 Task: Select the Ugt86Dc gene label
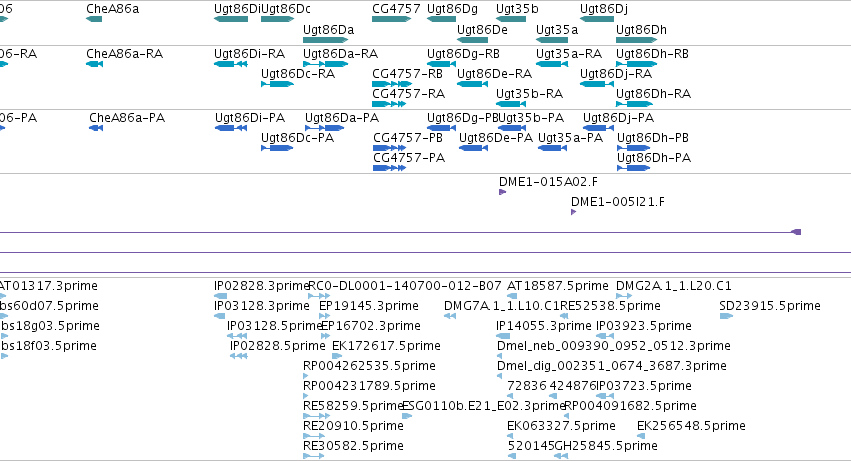(286, 9)
